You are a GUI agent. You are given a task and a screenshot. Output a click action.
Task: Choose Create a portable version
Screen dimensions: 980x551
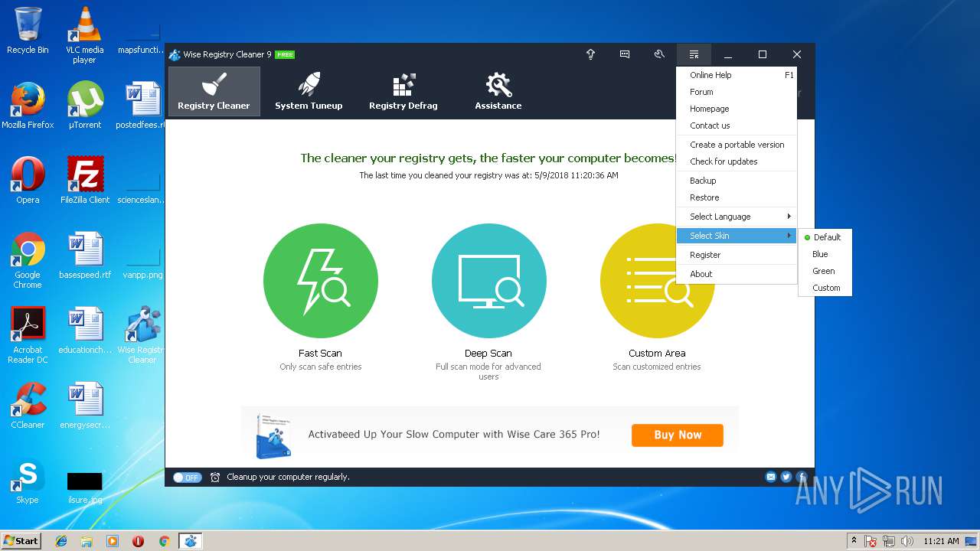[737, 145]
